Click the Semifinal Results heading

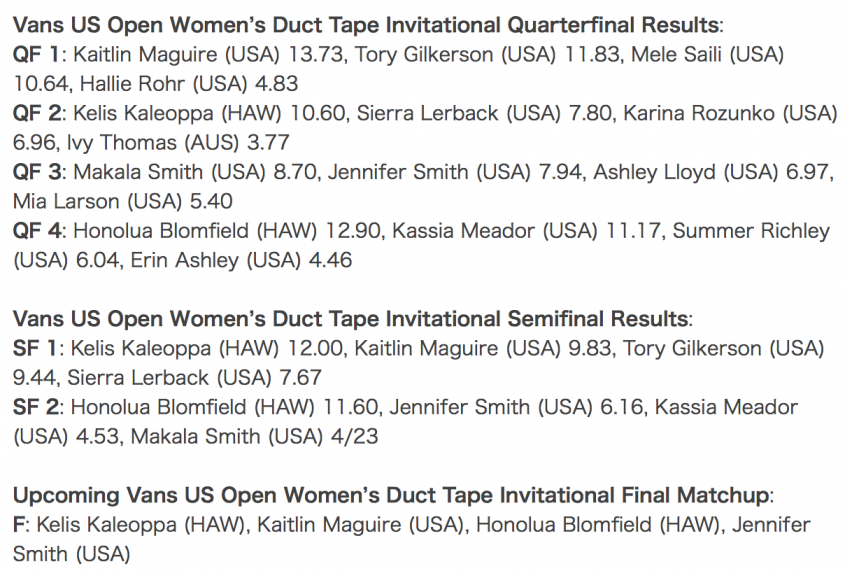coord(352,318)
